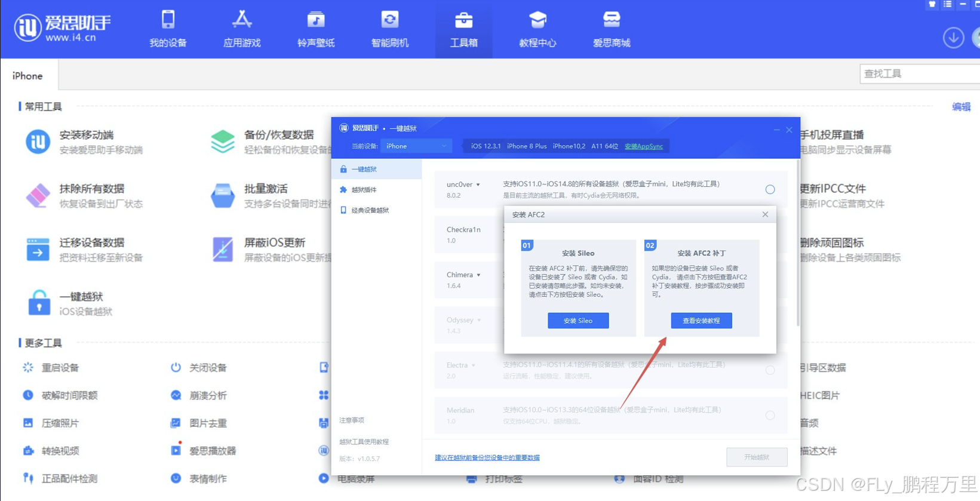Viewport: 980px width, 501px height.
Task: Open 应用游戏 section
Action: tap(242, 29)
